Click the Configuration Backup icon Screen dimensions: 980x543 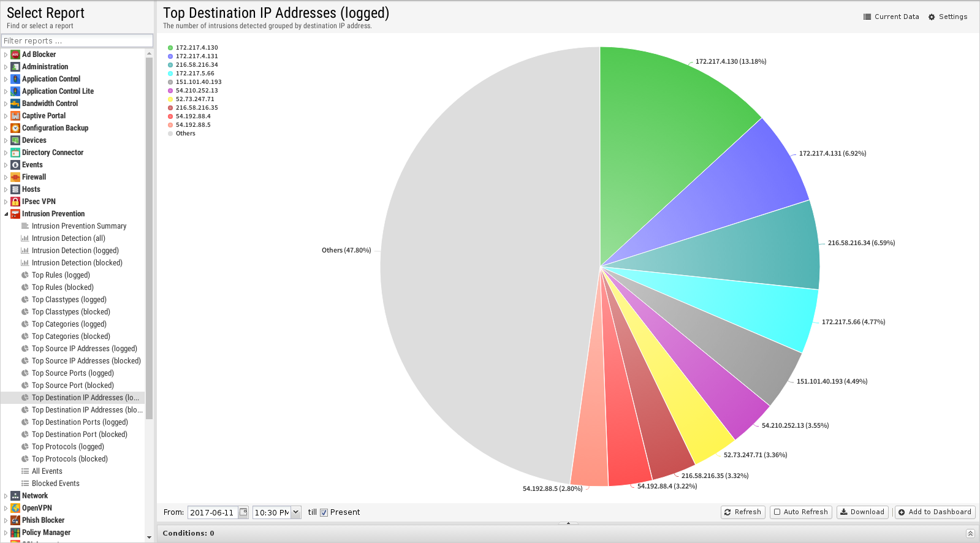[15, 128]
